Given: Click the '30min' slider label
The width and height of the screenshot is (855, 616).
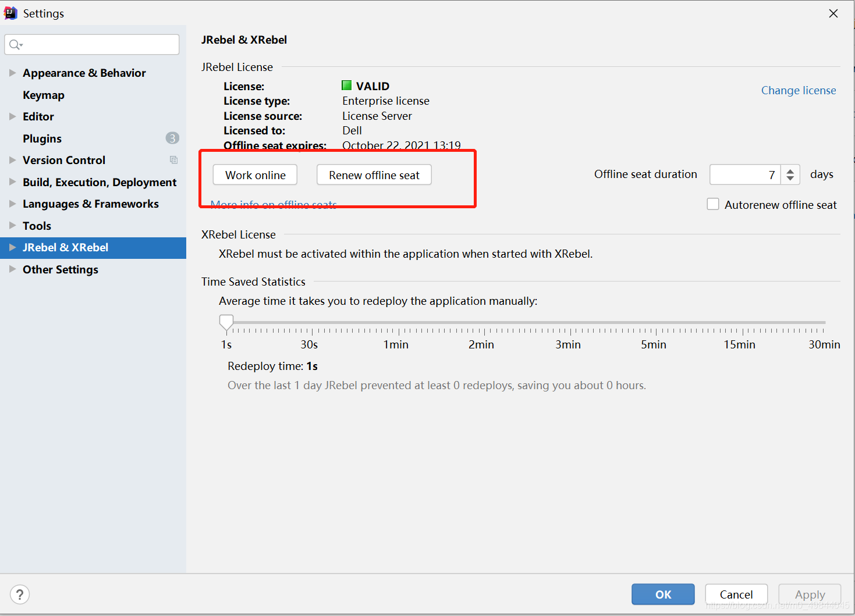Looking at the screenshot, I should coord(824,344).
